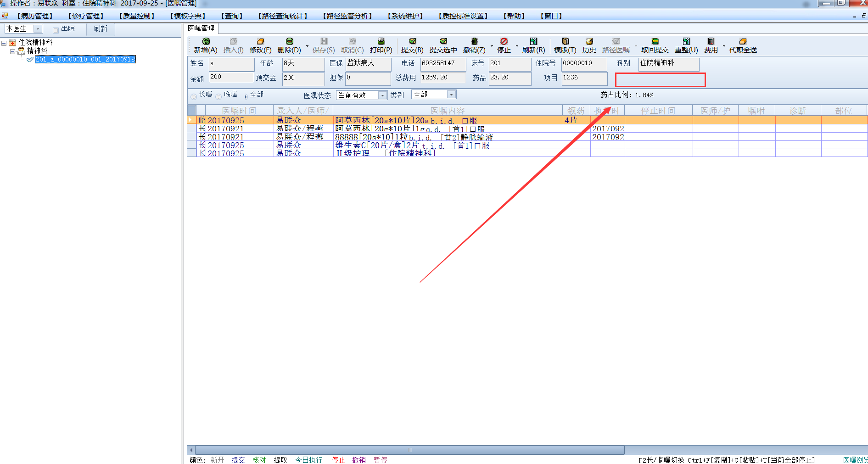868x464 pixels.
Task: Select the 维生素C order row
Action: pyautogui.click(x=527, y=145)
